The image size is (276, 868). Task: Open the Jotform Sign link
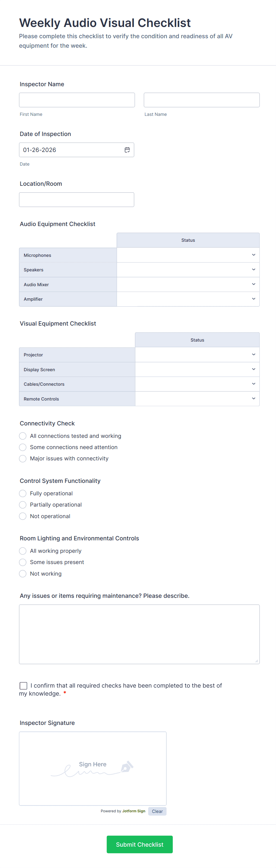134,811
